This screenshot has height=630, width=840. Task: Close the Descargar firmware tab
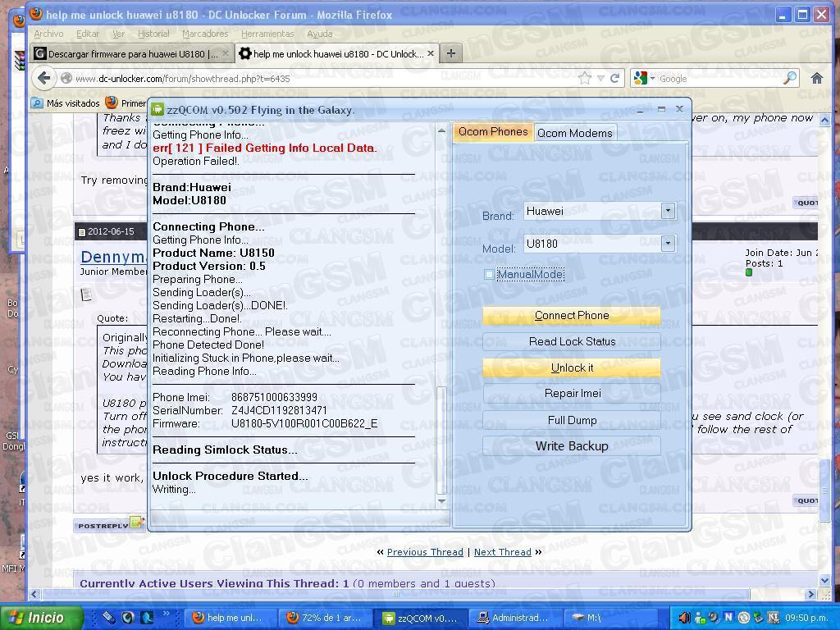226,53
